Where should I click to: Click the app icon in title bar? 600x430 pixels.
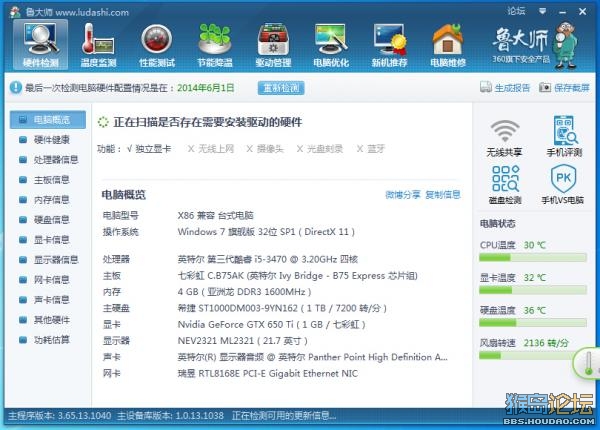[x=15, y=12]
